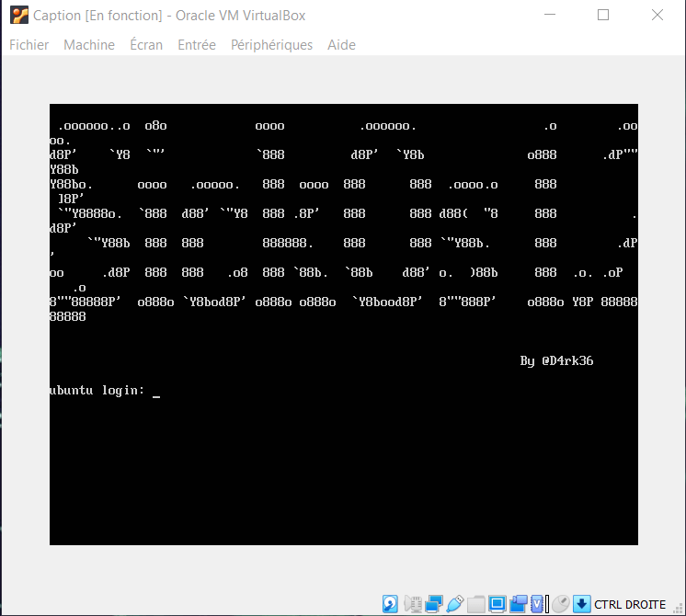Open the Écran menu
Image resolution: width=686 pixels, height=616 pixels.
(146, 45)
